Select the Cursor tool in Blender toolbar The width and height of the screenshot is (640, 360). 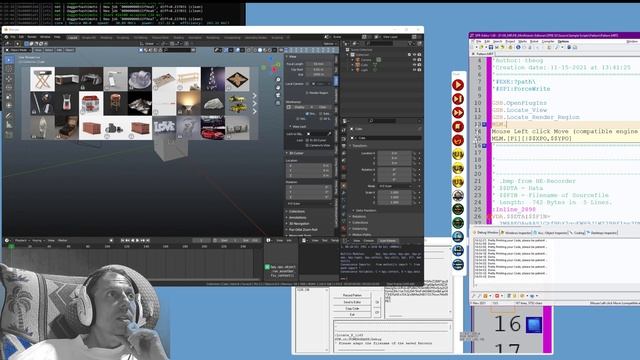[9, 69]
